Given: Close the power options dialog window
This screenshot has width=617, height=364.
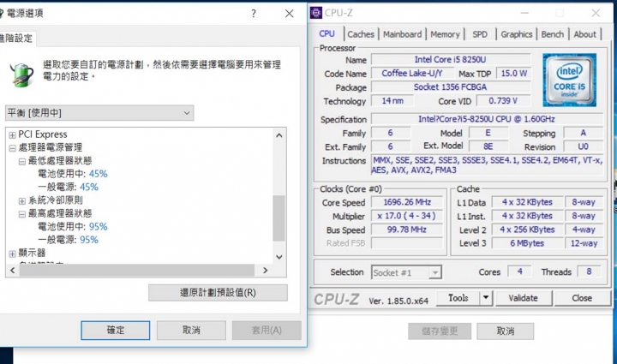Looking at the screenshot, I should [290, 14].
